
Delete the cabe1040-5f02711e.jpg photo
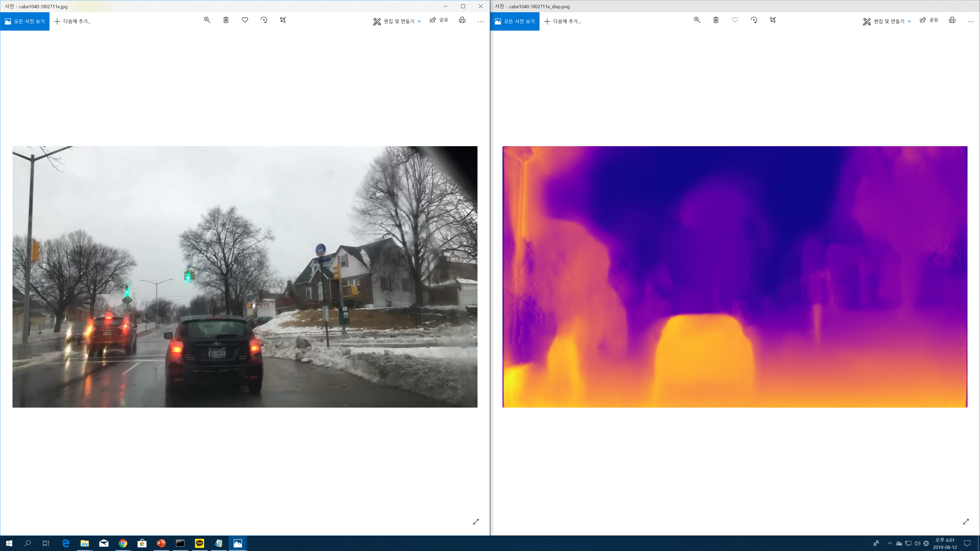click(x=226, y=20)
